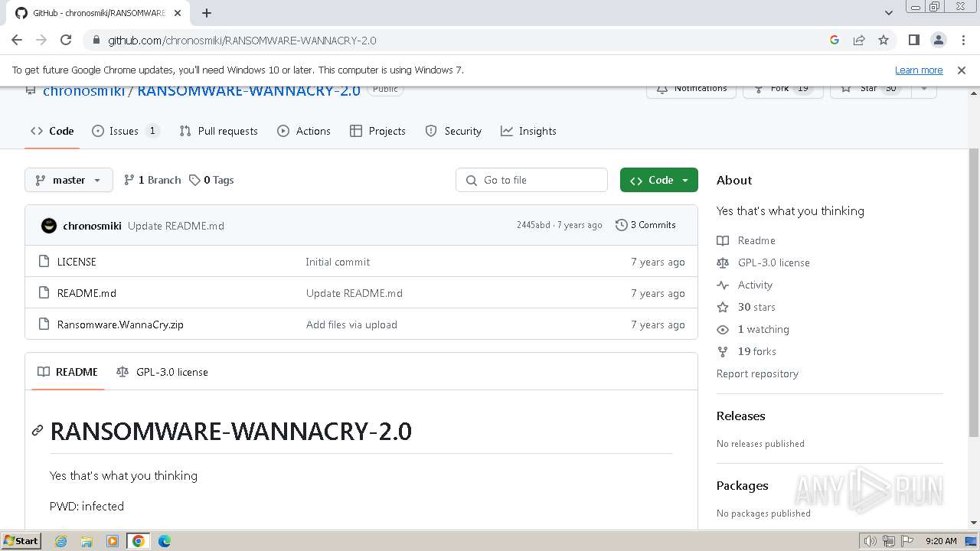
Task: Open the Notifications button
Action: point(691,90)
